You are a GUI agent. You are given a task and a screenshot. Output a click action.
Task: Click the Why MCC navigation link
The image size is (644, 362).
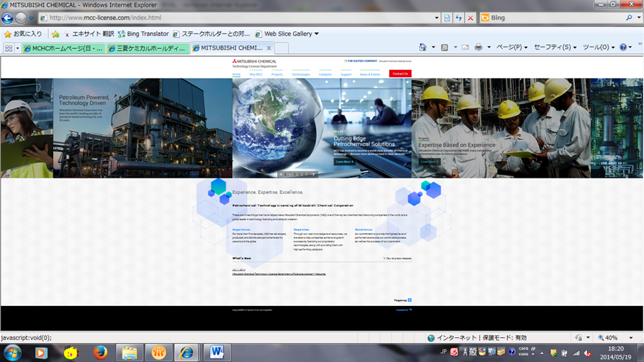click(256, 74)
